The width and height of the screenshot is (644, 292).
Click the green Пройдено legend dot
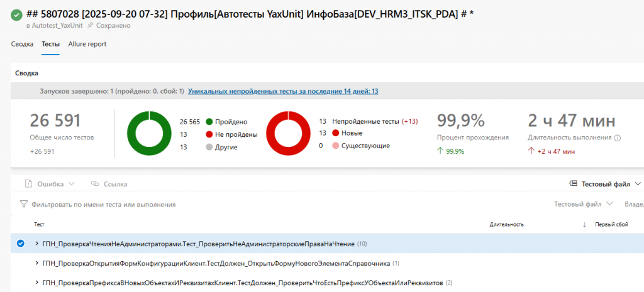click(209, 122)
